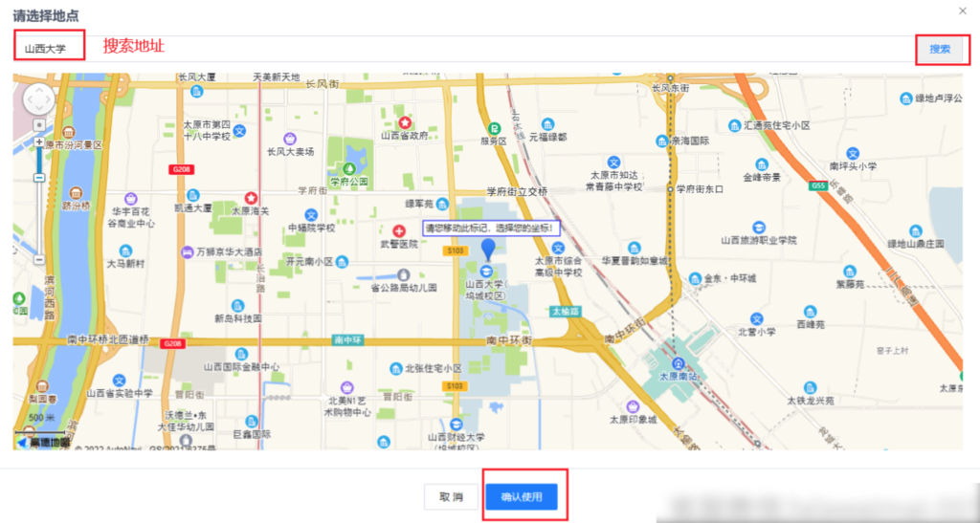The image size is (980, 523).
Task: Click the 长风大厦 building icon
Action: (197, 92)
